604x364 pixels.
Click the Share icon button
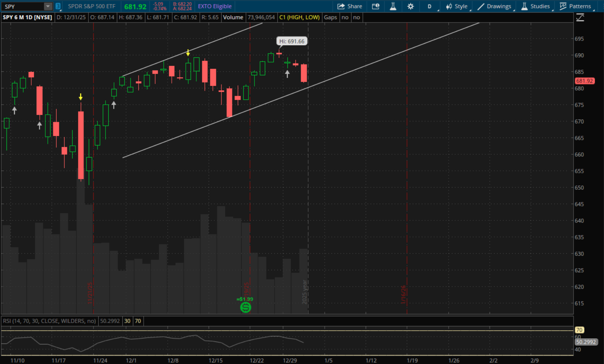pos(350,6)
